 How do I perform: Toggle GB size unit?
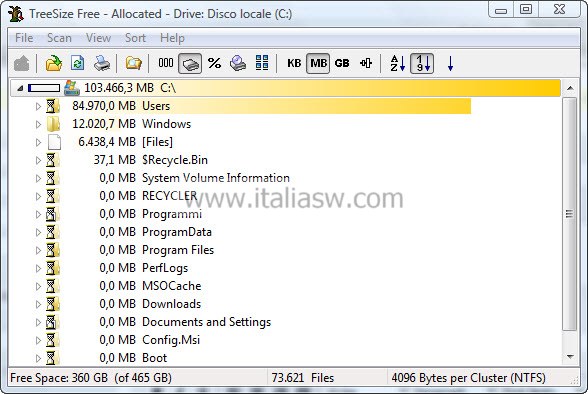[x=342, y=63]
